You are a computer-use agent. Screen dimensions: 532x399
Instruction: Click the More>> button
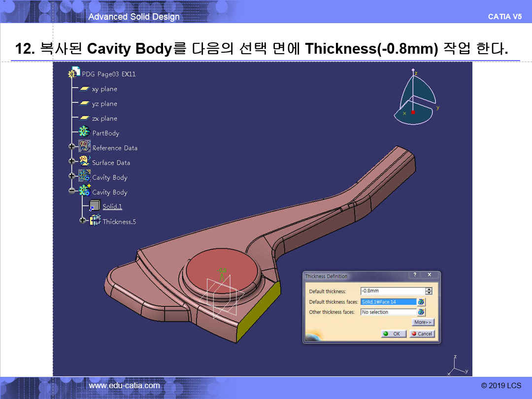click(423, 323)
